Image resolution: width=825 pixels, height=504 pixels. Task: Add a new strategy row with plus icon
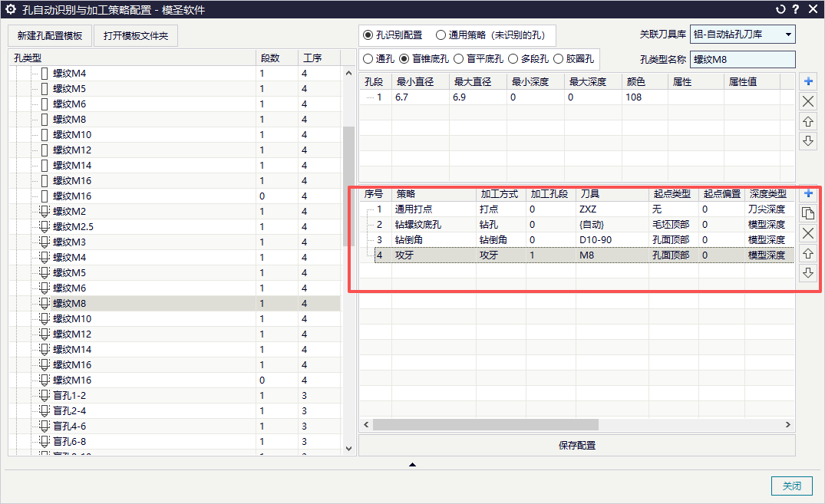[x=808, y=193]
